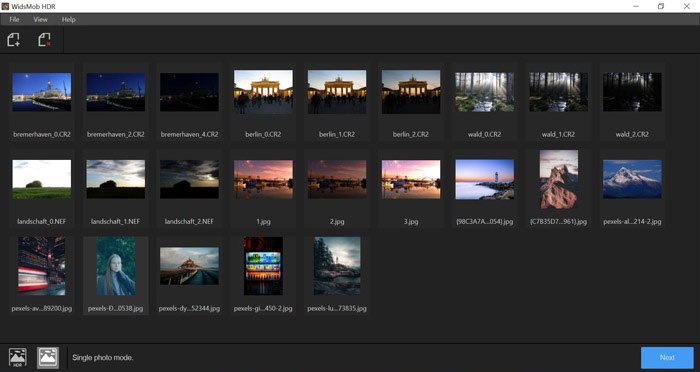
Task: Open the File menu
Action: [14, 19]
